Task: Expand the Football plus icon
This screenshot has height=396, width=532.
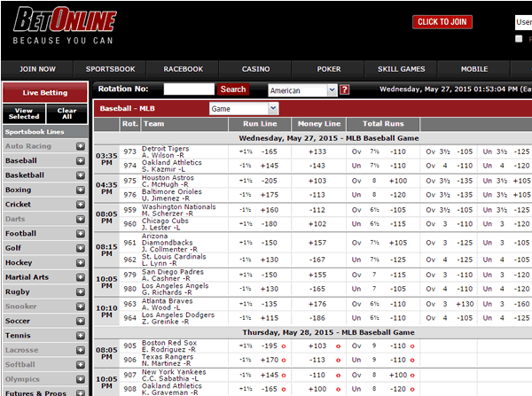Action: pyautogui.click(x=81, y=234)
